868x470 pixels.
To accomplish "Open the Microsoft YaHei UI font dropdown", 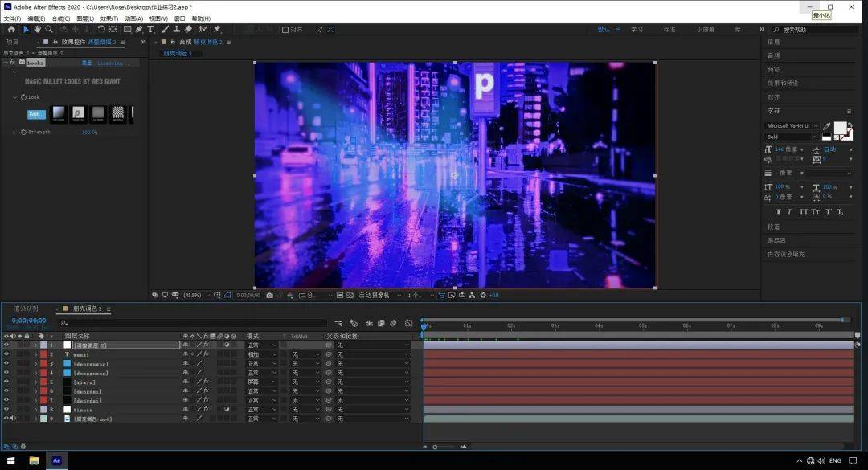I will tap(792, 126).
